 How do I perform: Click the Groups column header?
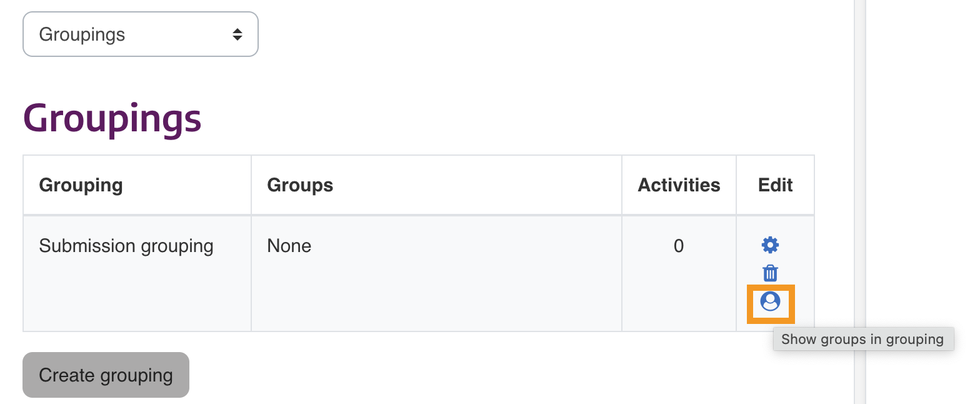tap(300, 184)
